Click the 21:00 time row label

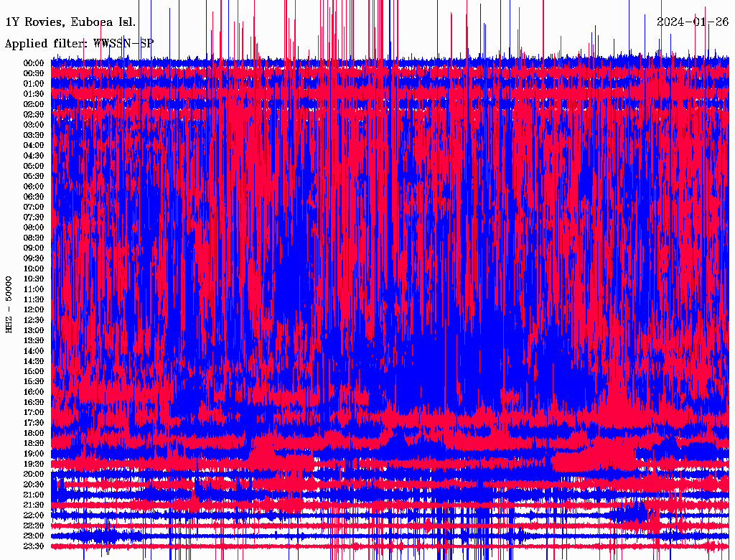coord(34,495)
